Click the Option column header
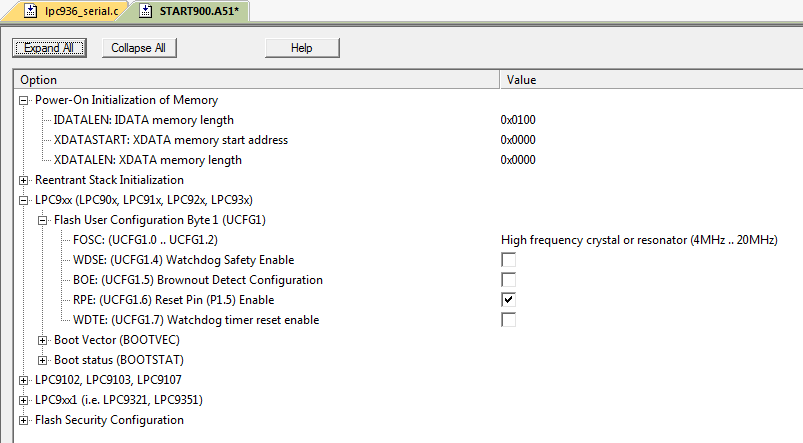The width and height of the screenshot is (803, 443). pos(257,80)
